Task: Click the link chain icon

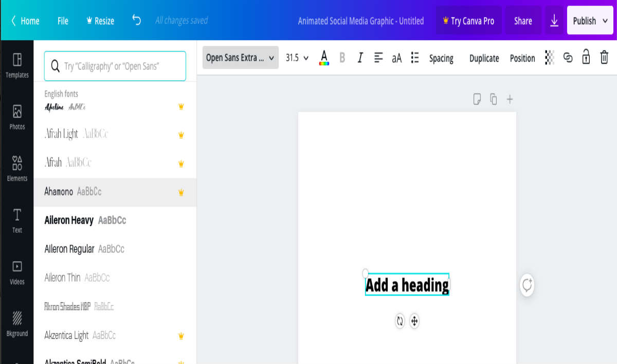Action: (x=568, y=58)
